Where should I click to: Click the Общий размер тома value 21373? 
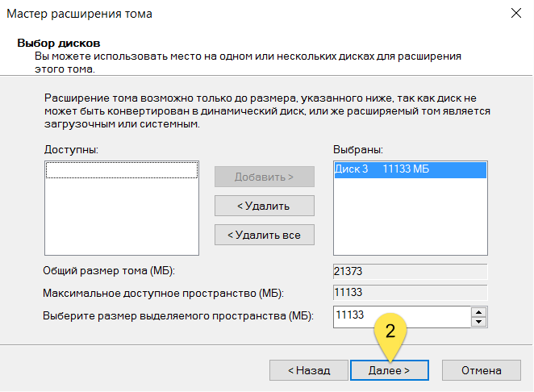[410, 271]
